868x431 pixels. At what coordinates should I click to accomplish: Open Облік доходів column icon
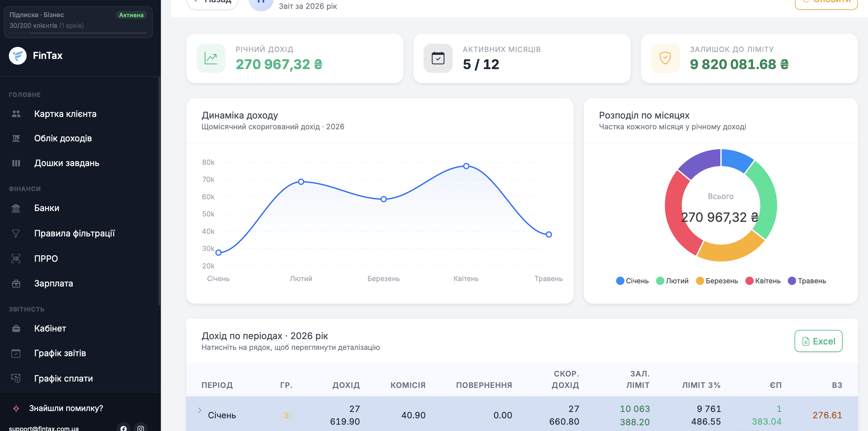tap(16, 138)
